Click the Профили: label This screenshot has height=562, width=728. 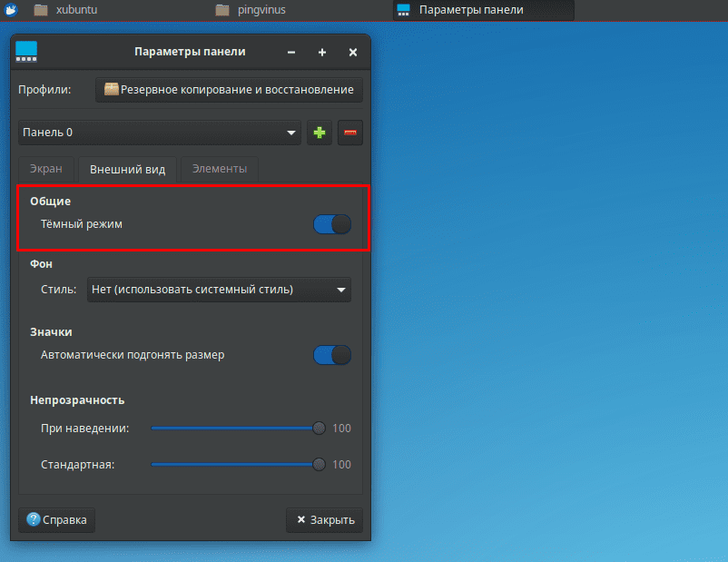(44, 90)
